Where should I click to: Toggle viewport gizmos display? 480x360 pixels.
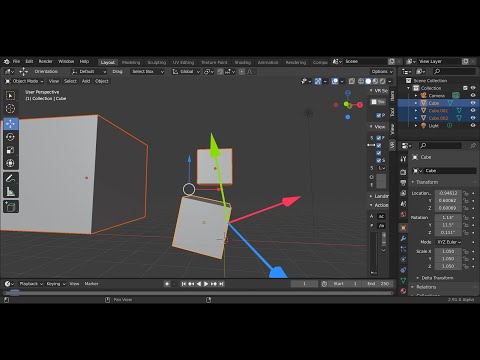318,81
